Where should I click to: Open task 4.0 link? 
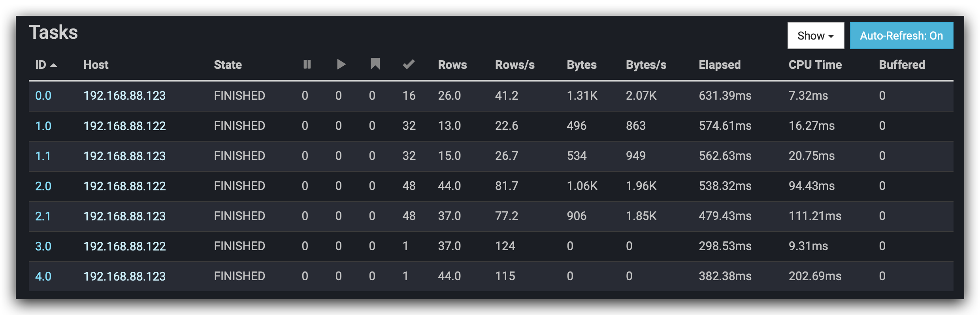(43, 276)
